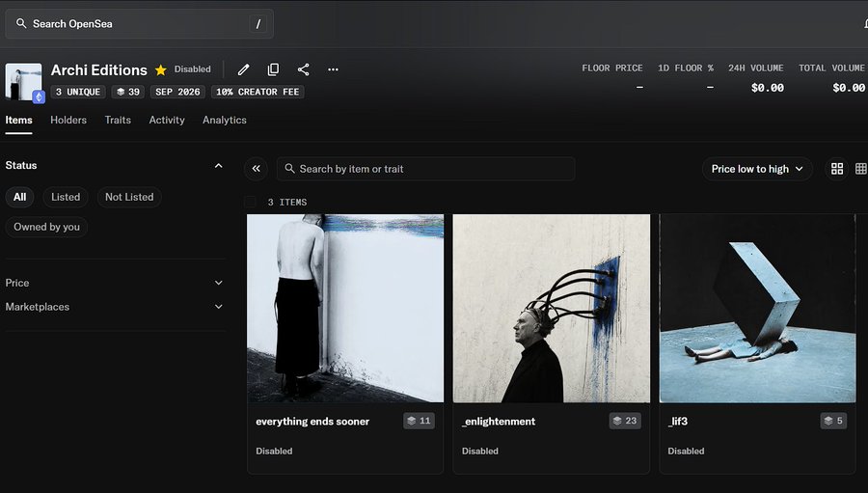Open the Items tab
Screen dimensions: 868x493
coord(19,121)
